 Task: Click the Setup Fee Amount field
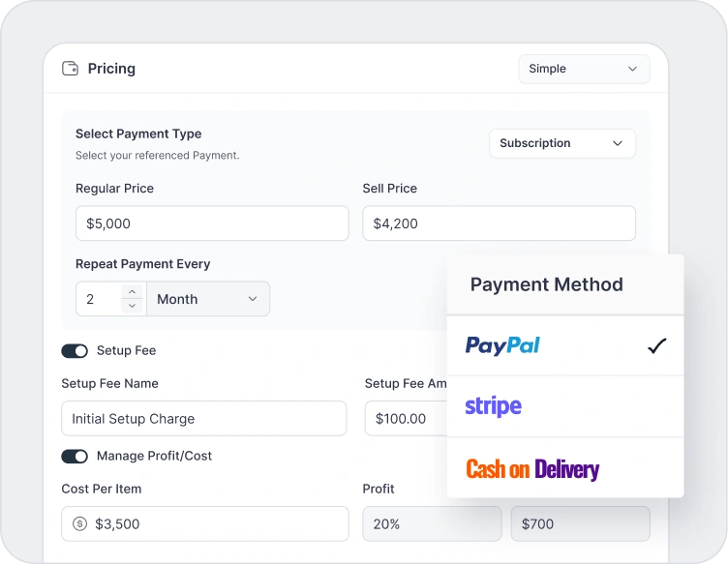pyautogui.click(x=407, y=419)
